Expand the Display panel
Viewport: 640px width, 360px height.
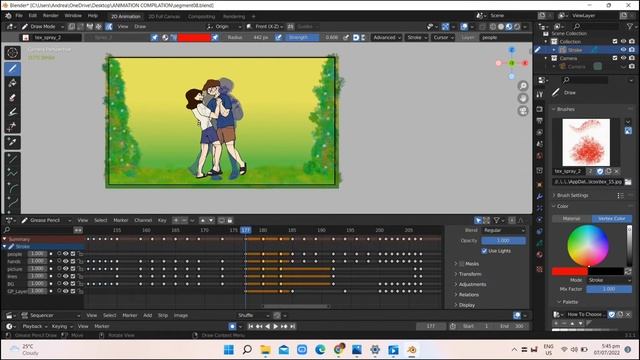coord(466,305)
